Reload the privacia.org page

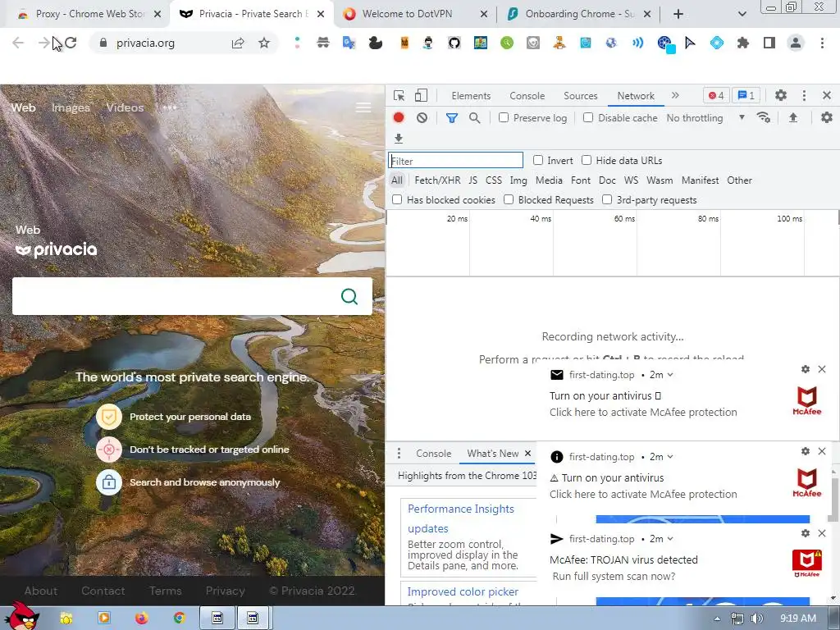pos(71,43)
